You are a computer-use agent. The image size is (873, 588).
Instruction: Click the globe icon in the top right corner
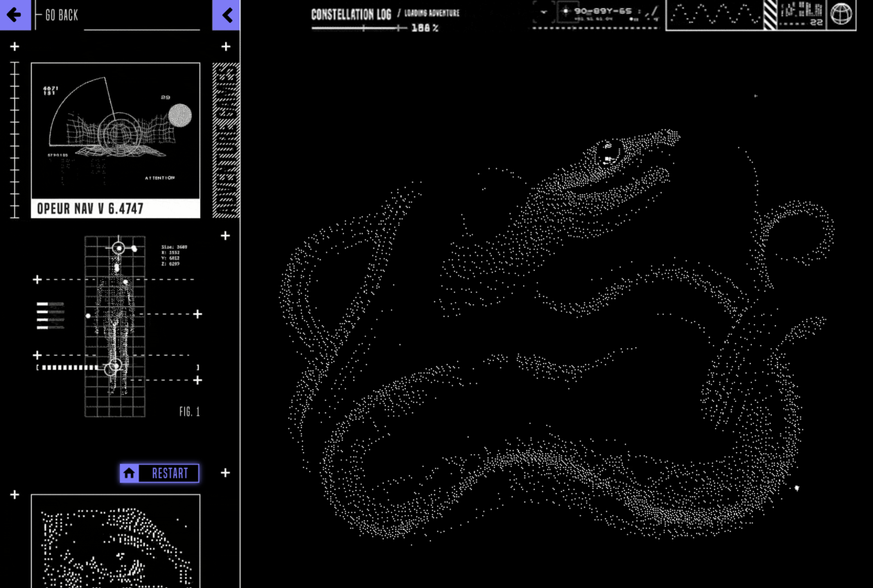841,13
